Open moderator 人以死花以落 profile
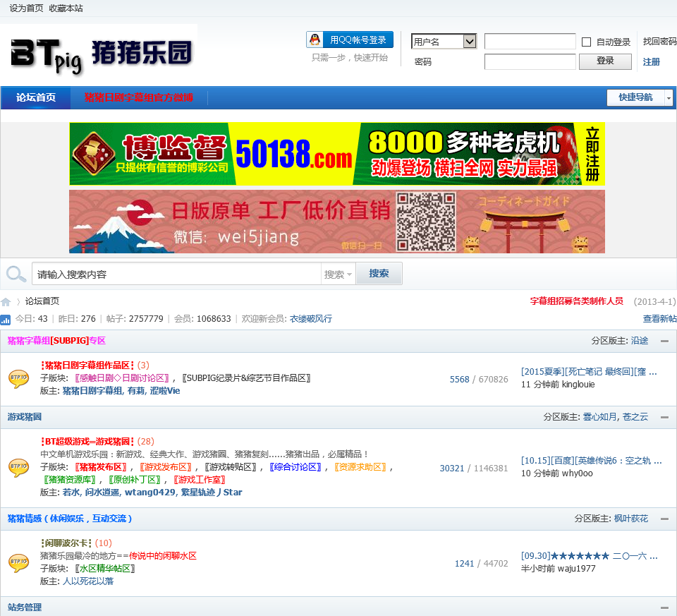 tap(88, 581)
